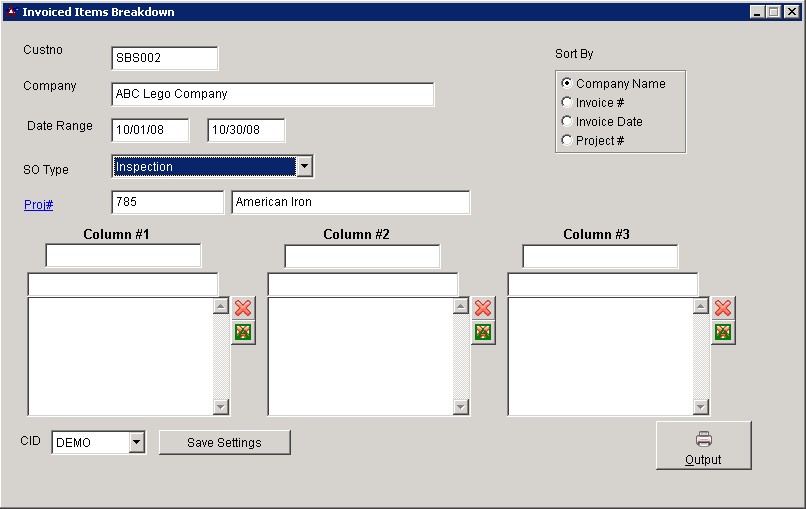Viewport: 806px width, 509px height.
Task: Open the SO Type dropdown
Action: 305,167
